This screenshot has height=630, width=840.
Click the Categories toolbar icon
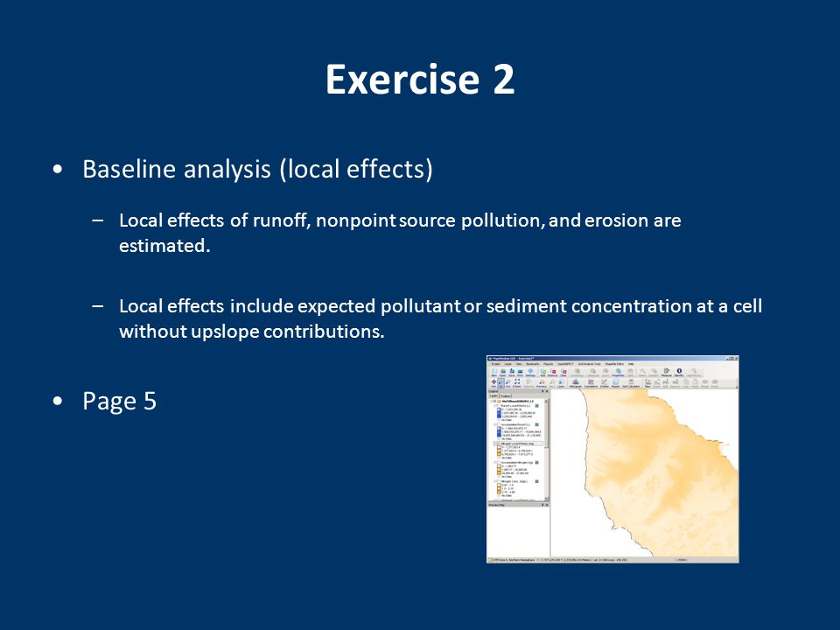coord(593,373)
